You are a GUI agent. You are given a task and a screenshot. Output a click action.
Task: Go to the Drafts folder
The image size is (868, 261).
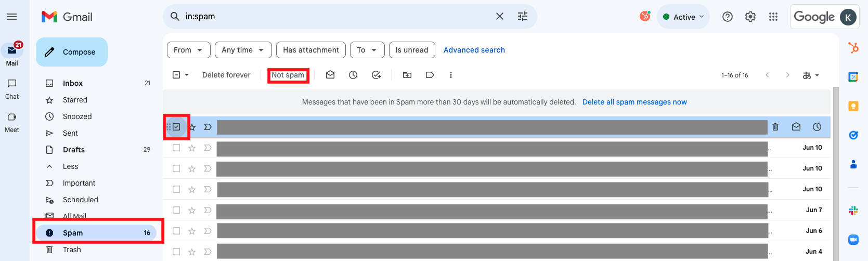click(x=74, y=150)
